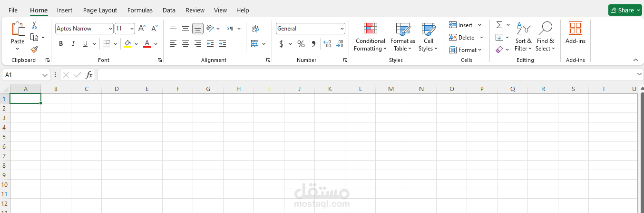
Task: Open the number format dropdown
Action: tap(342, 29)
